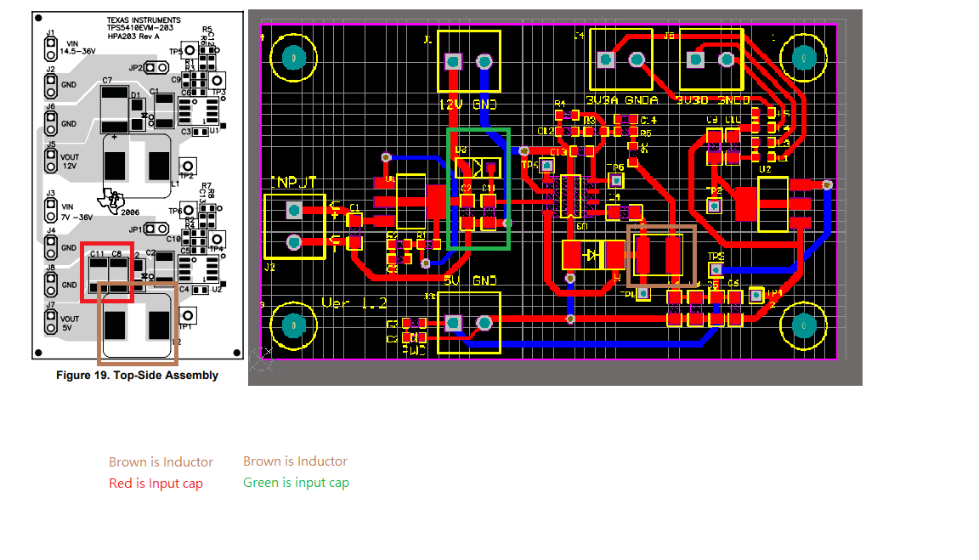
Task: Click the TP6 test point on PCB layout
Action: 616,180
